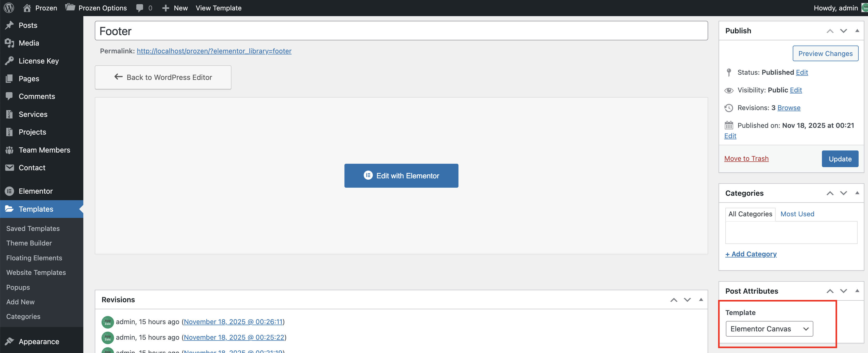868x353 pixels.
Task: Click the Prozen home icon
Action: pyautogui.click(x=27, y=8)
